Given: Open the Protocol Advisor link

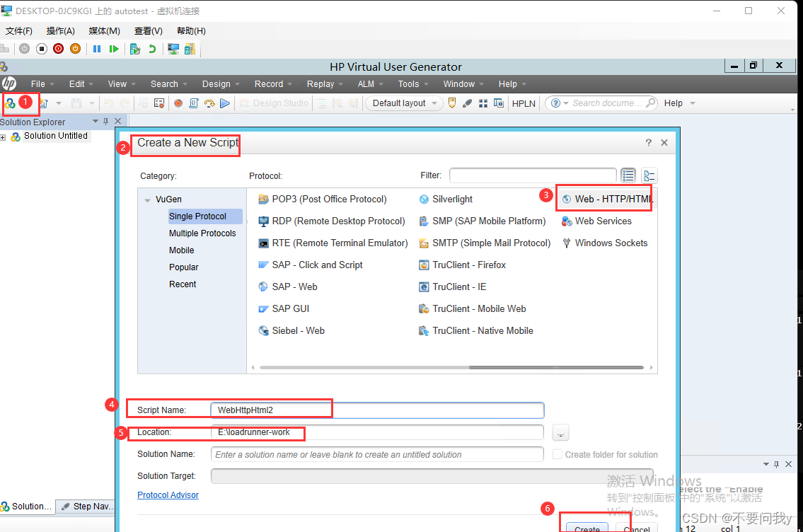Looking at the screenshot, I should click(168, 495).
